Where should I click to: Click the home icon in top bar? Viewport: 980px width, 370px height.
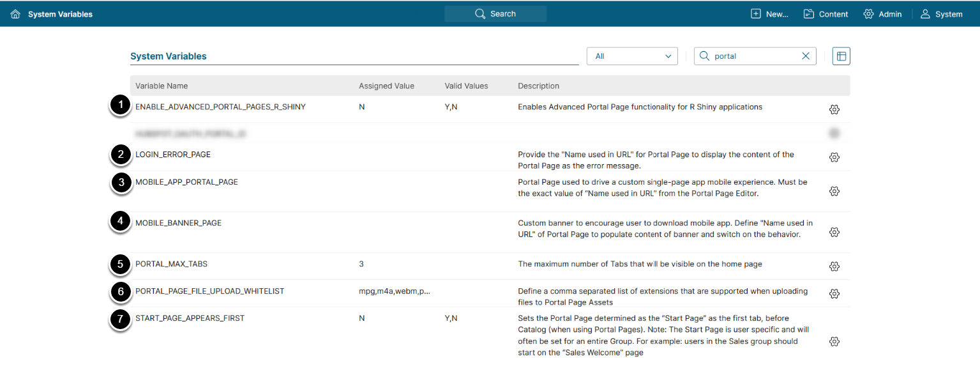[15, 14]
